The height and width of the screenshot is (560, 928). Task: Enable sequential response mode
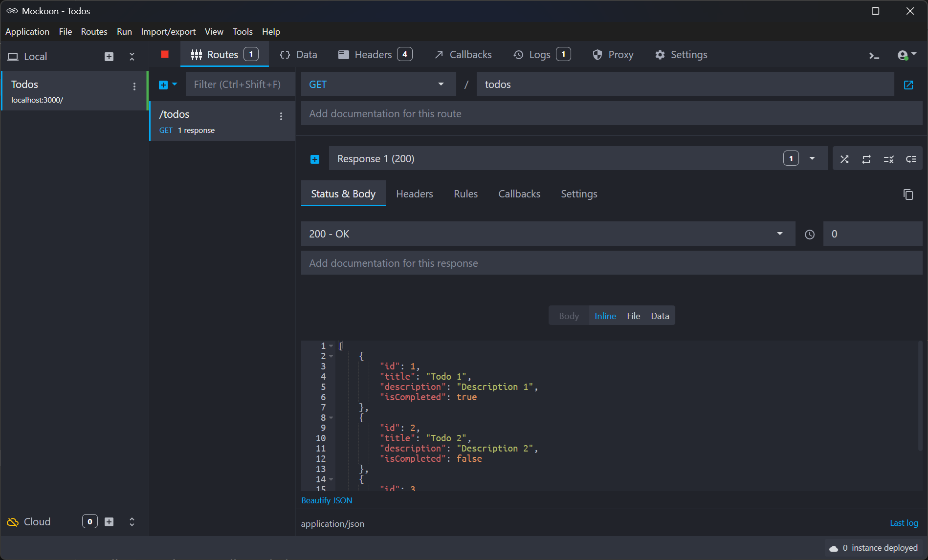click(x=866, y=159)
